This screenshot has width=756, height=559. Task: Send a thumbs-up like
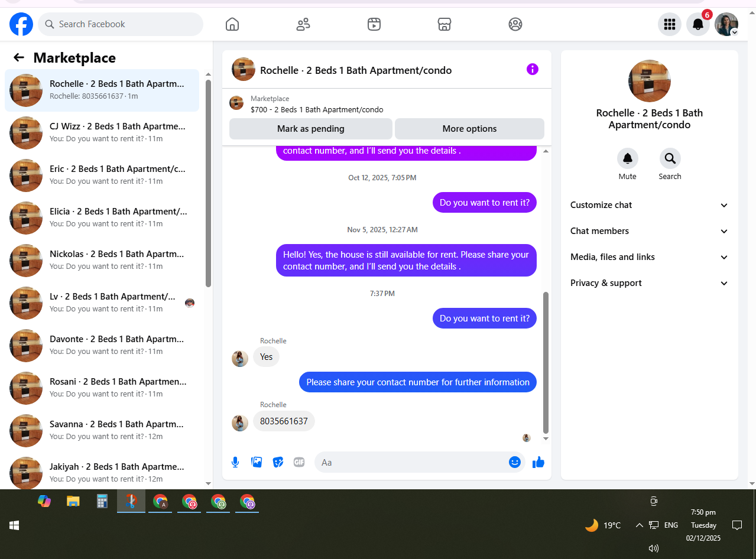[x=538, y=462]
